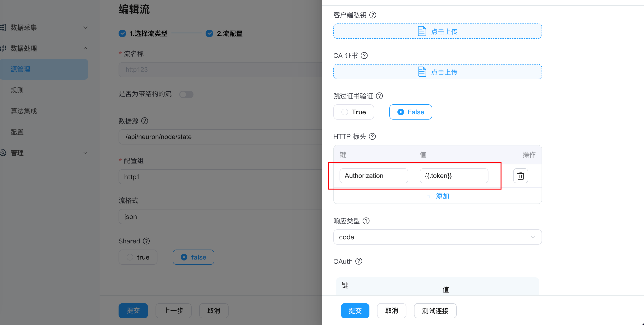The height and width of the screenshot is (325, 644).
Task: Click the {{.token}} value input field
Action: 454,176
